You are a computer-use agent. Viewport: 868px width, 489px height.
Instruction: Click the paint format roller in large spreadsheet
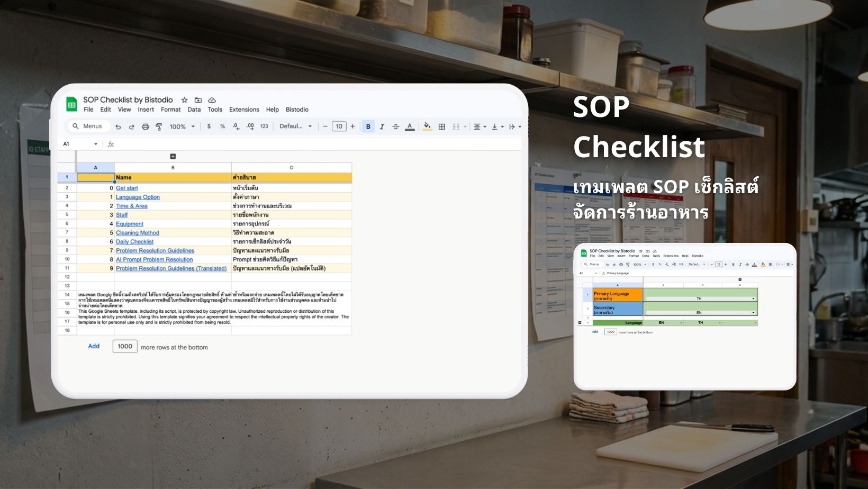[x=159, y=126]
